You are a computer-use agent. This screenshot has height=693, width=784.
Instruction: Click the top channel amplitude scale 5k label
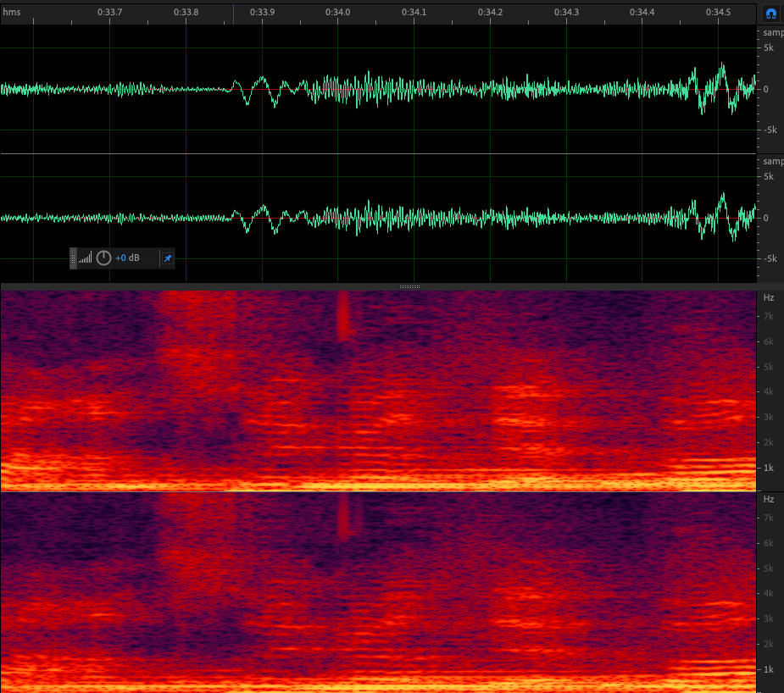769,48
